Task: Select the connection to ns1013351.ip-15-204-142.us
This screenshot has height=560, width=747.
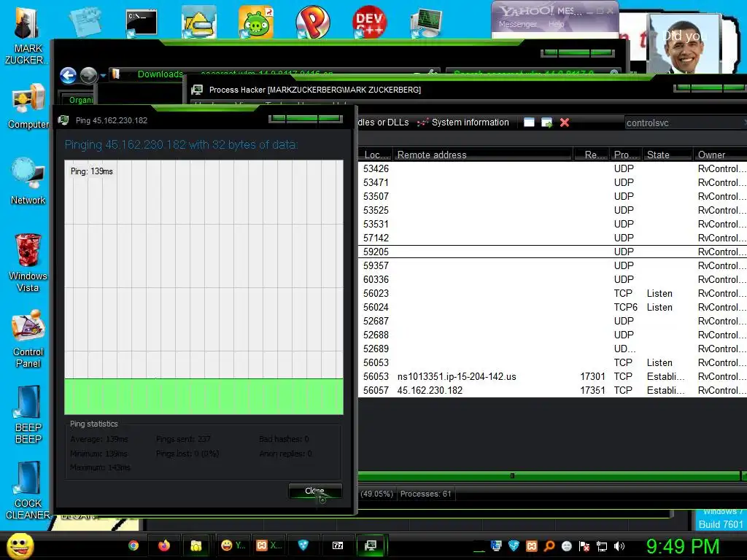Action: tap(553, 376)
